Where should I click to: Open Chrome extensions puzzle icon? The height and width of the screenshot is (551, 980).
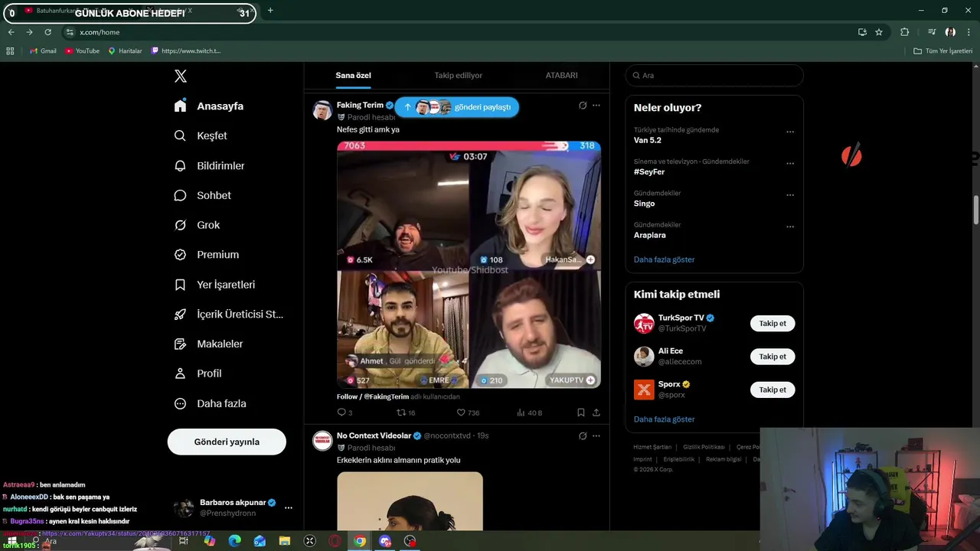[905, 32]
